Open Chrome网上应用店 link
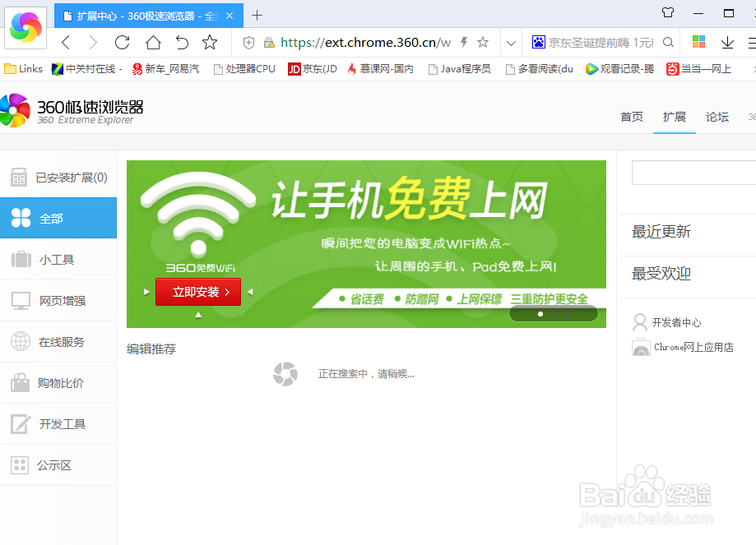Screen dimensions: 756x545 point(683,347)
